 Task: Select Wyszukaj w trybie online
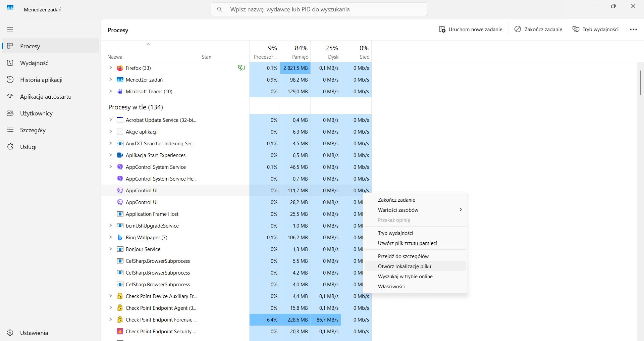pyautogui.click(x=415, y=276)
